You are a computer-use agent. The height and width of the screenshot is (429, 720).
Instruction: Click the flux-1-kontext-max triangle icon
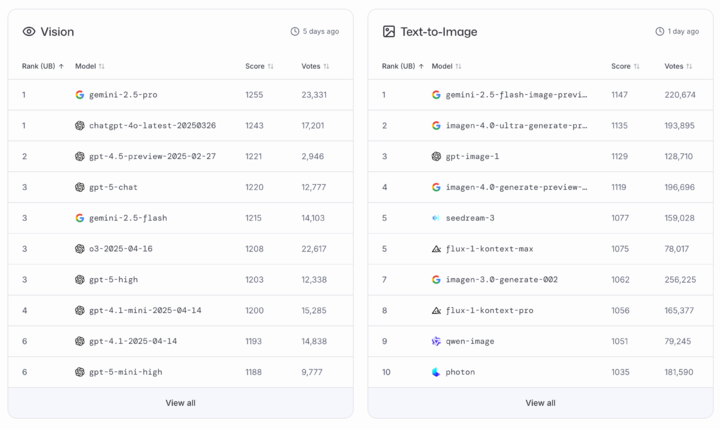point(436,249)
